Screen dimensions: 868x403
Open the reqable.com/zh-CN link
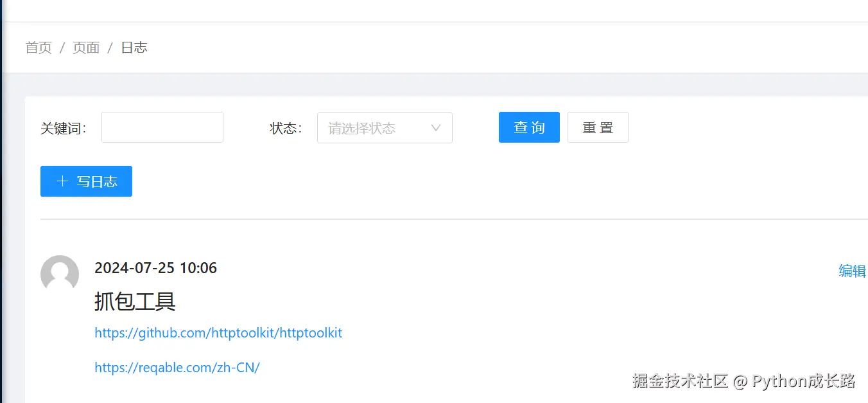[x=177, y=368]
